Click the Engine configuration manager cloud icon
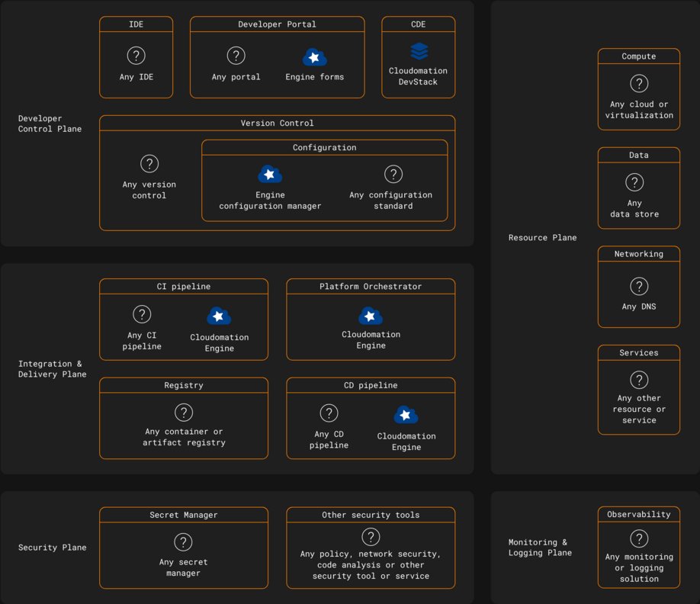Screen dimensions: 700x604 coord(270,174)
